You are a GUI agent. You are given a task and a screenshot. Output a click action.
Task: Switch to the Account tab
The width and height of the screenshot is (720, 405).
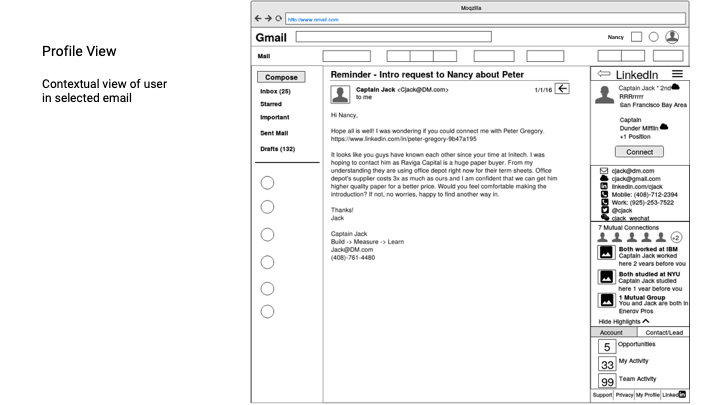click(611, 332)
